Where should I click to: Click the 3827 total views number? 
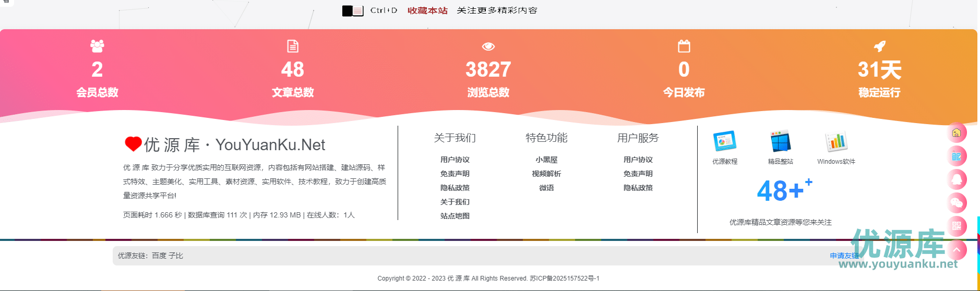[488, 69]
